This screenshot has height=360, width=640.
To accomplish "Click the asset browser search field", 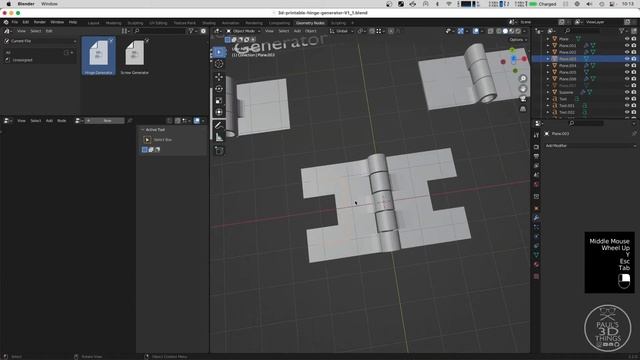I will tap(160, 31).
